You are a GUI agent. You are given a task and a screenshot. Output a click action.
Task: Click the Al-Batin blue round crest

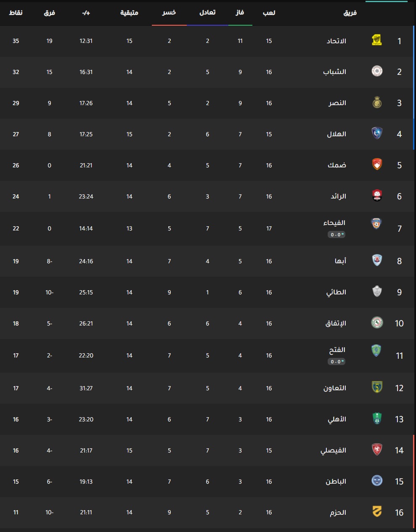[377, 481]
